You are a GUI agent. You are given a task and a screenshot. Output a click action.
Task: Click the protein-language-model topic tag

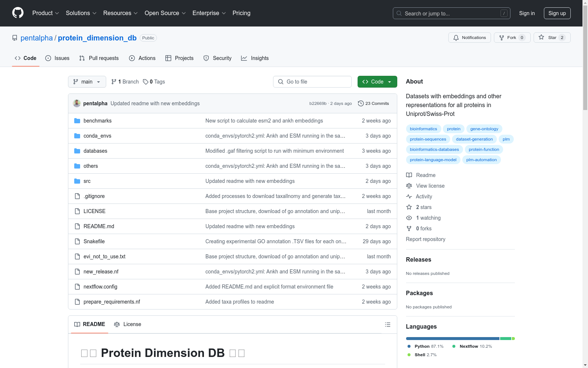(433, 160)
